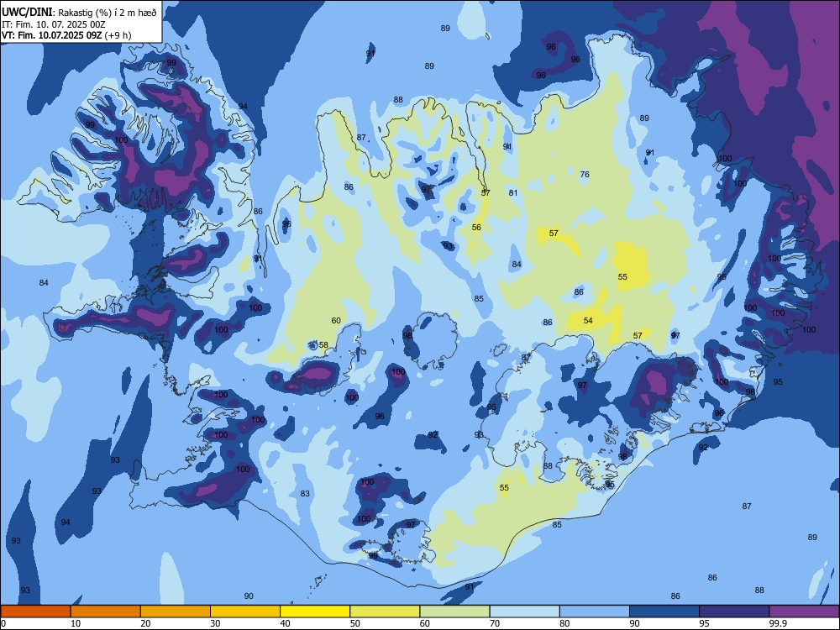
Task: Choose the dark blue 90–95 legend swatch
Action: [664, 612]
